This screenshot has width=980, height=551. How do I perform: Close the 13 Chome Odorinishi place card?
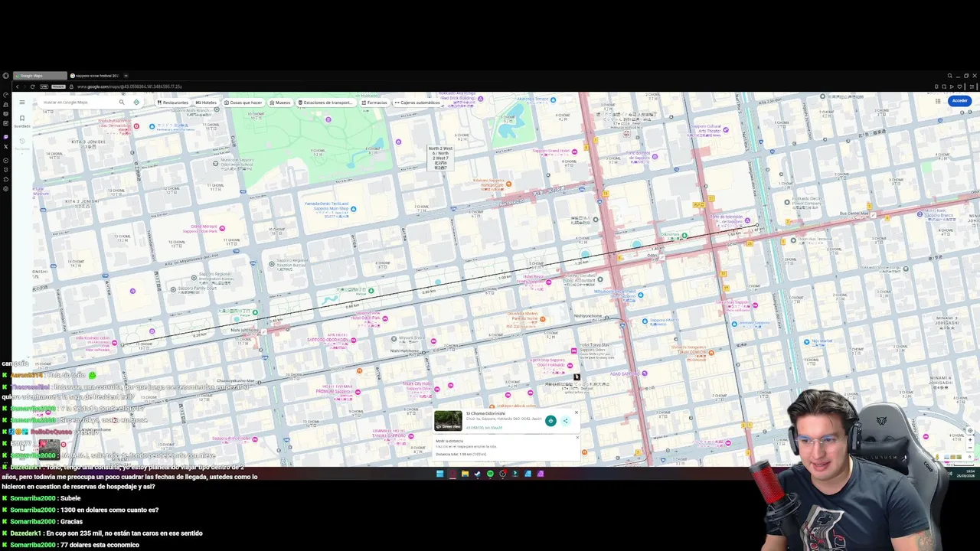click(x=577, y=412)
